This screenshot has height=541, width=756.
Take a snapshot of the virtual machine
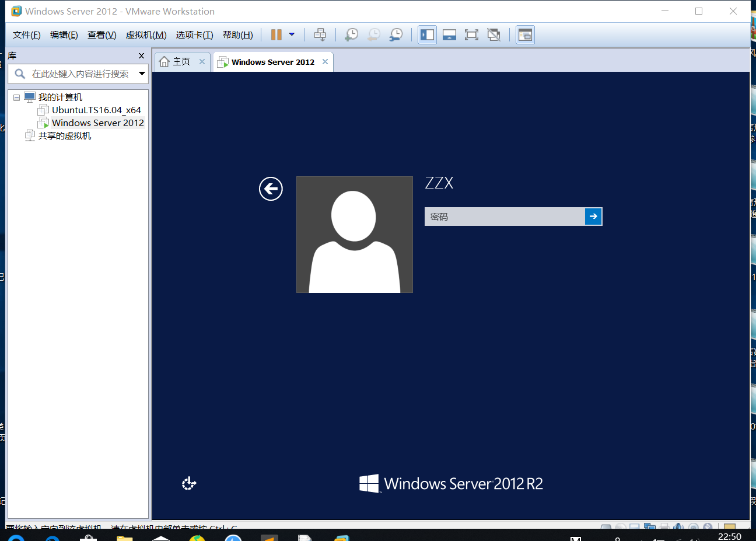[352, 35]
